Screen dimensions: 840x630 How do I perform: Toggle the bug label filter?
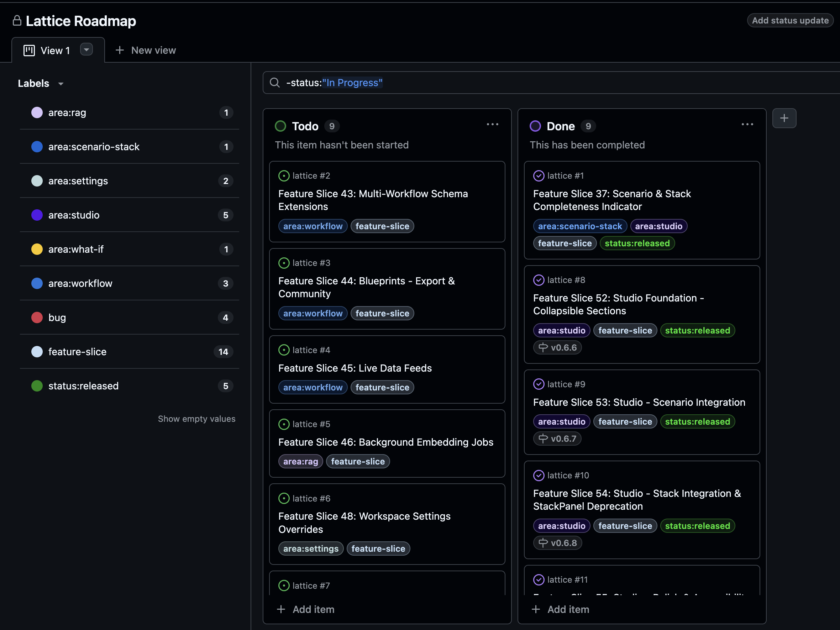coord(57,317)
